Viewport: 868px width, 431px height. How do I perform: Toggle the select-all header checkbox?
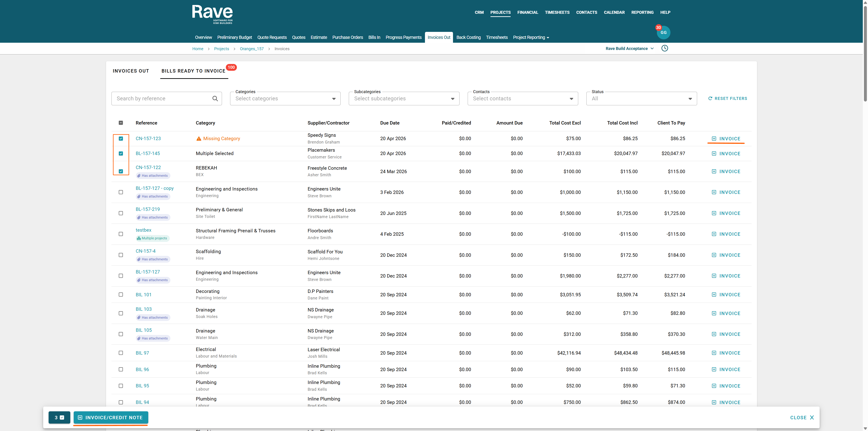point(121,123)
